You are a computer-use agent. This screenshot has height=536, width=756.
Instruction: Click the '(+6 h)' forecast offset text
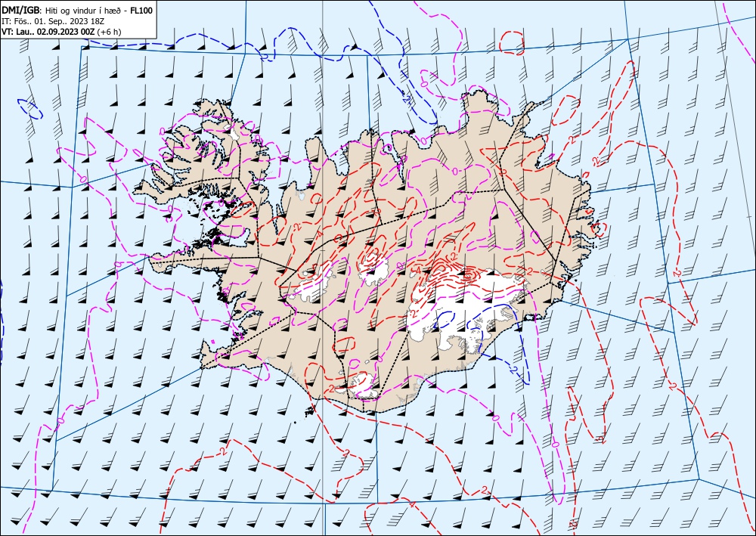pos(110,32)
